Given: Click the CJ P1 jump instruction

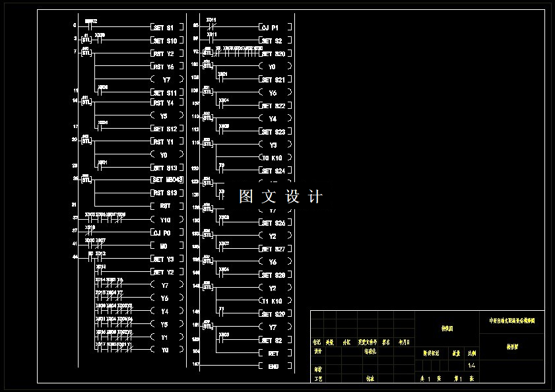Looking at the screenshot, I should tap(275, 27).
